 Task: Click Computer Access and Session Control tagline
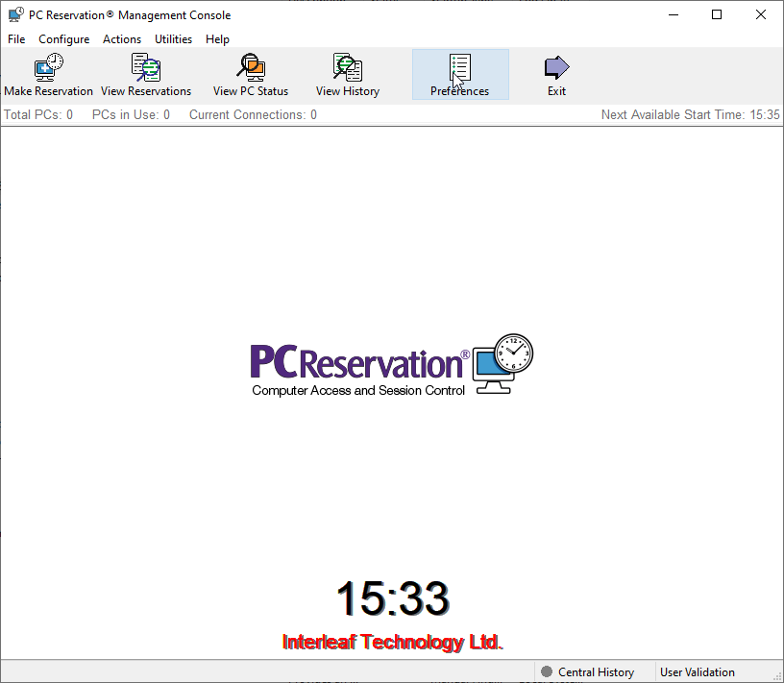(358, 391)
